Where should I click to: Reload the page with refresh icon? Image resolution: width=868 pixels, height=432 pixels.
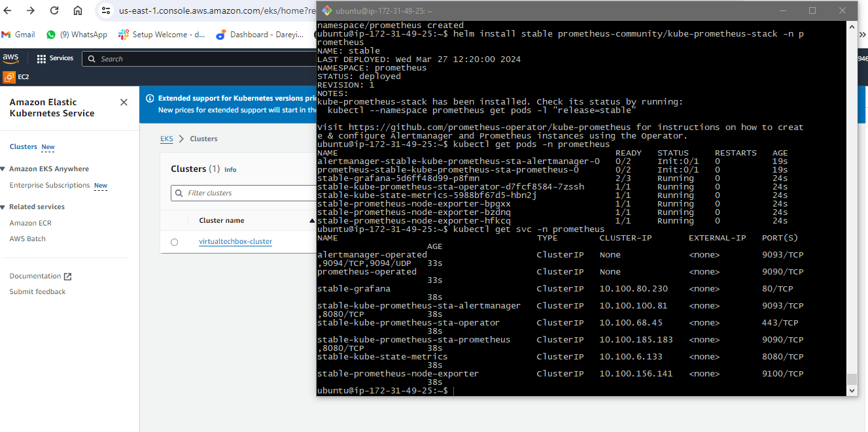54,10
